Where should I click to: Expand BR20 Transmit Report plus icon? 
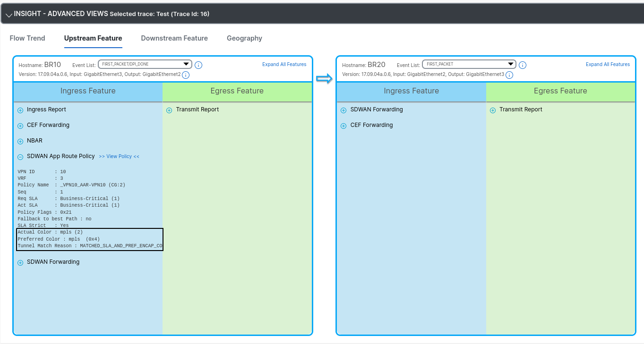(493, 110)
